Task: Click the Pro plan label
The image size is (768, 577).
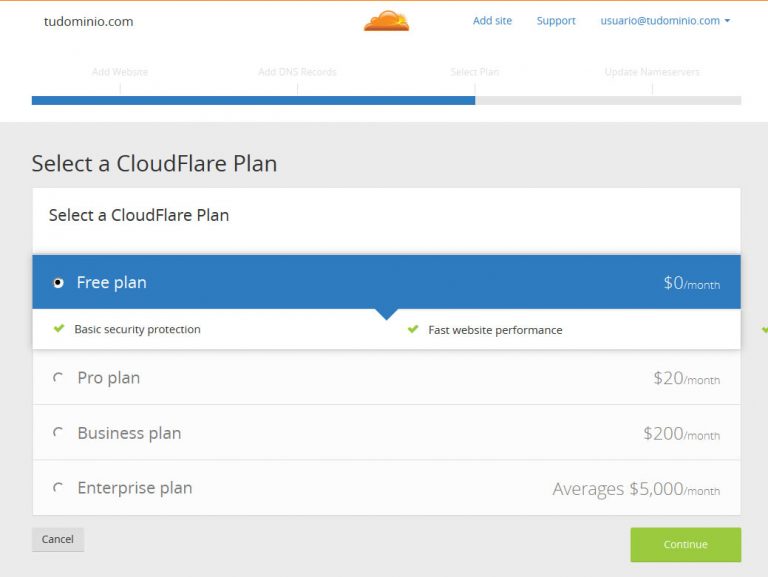Action: point(109,378)
